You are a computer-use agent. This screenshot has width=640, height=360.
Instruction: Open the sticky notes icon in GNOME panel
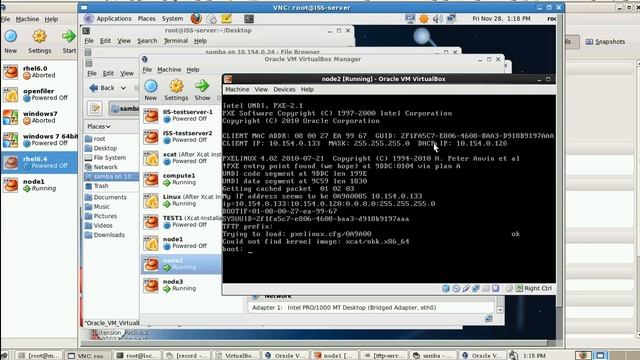(x=226, y=18)
